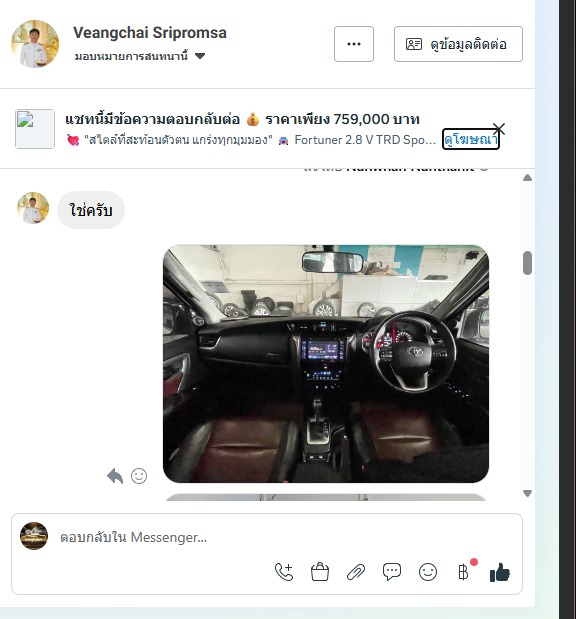The height and width of the screenshot is (619, 576).
Task: Click the Baht payment request icon
Action: point(463,572)
